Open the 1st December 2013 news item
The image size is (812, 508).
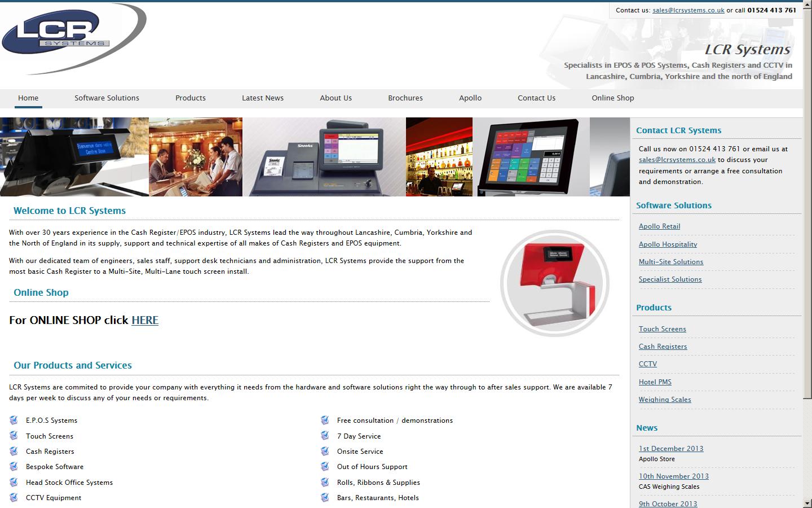click(x=670, y=449)
